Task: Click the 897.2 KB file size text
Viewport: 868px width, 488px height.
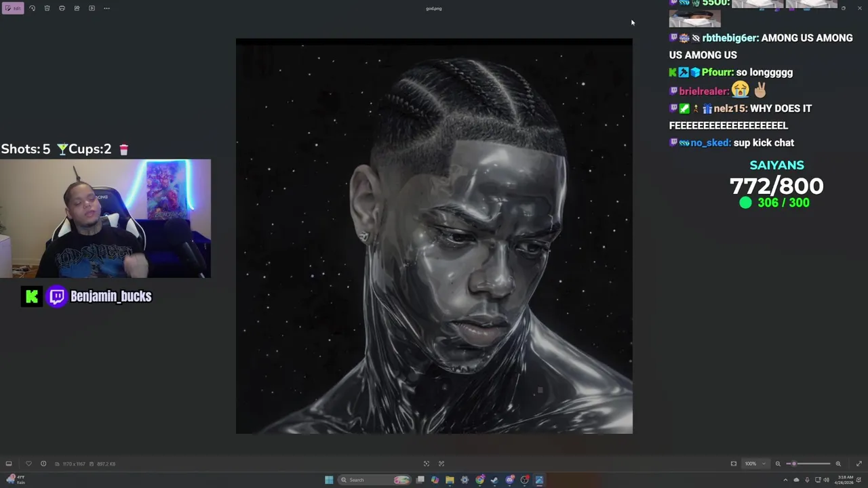Action: [x=106, y=464]
